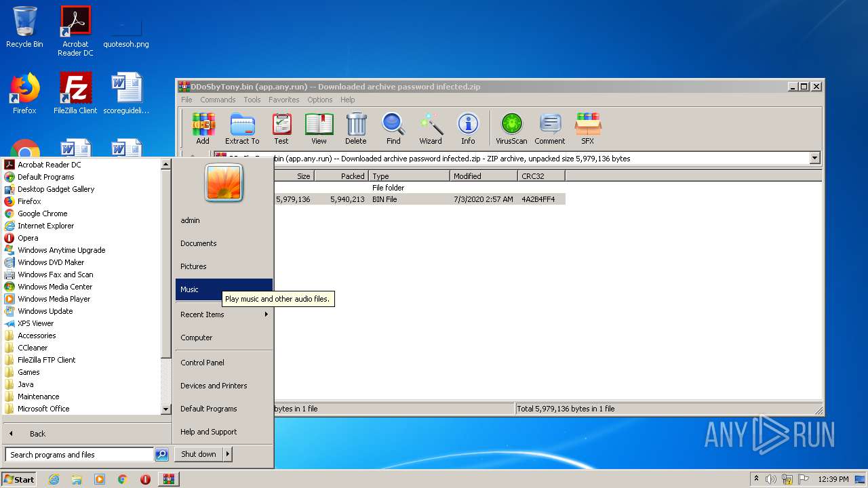
Task: Sort by the Modified column header
Action: (484, 176)
